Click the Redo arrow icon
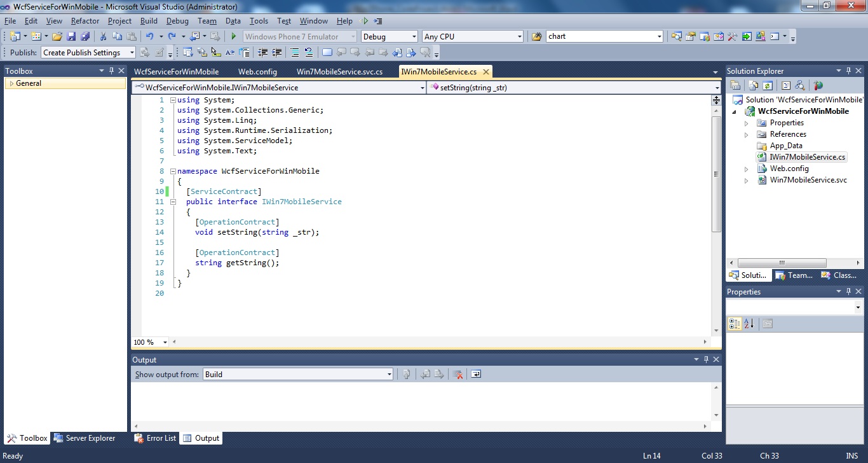 [172, 36]
